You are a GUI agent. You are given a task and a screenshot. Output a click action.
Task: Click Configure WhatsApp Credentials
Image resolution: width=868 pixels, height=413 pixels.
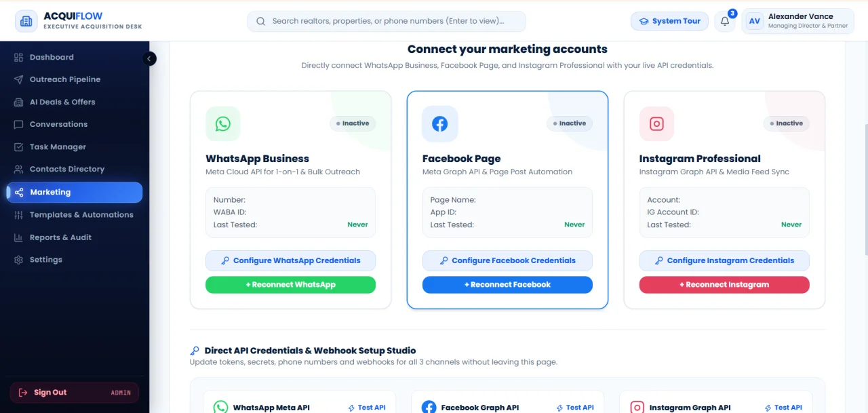(290, 260)
